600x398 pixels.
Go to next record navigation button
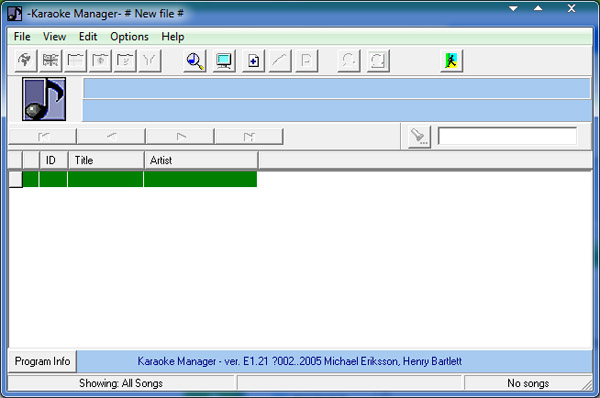(180, 136)
